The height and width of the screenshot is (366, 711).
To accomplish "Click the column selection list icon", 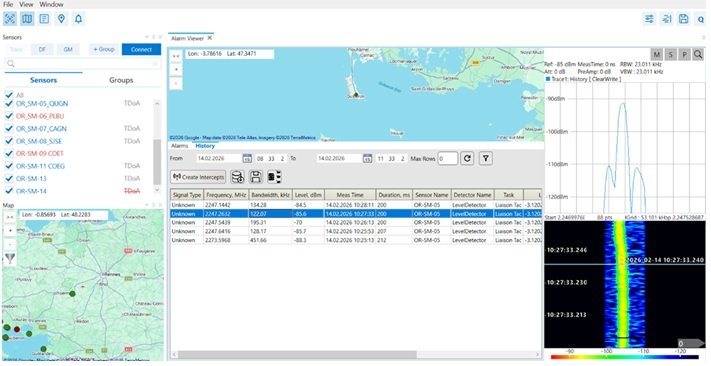I will [x=274, y=177].
